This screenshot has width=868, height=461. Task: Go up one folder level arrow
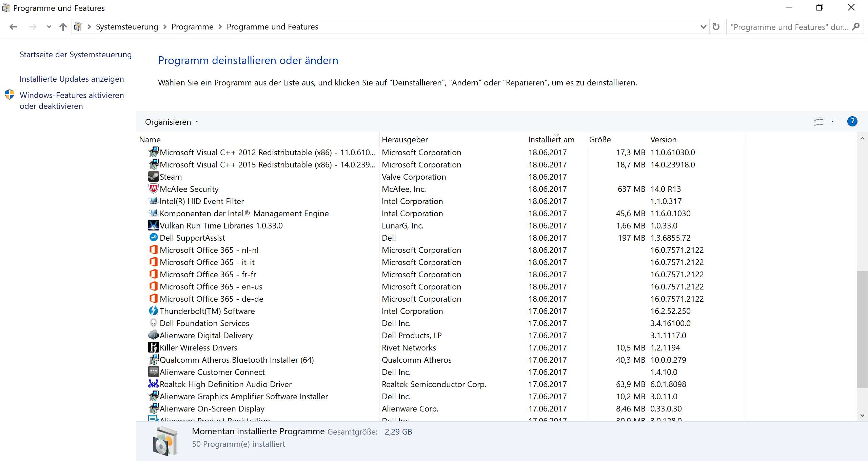(63, 27)
